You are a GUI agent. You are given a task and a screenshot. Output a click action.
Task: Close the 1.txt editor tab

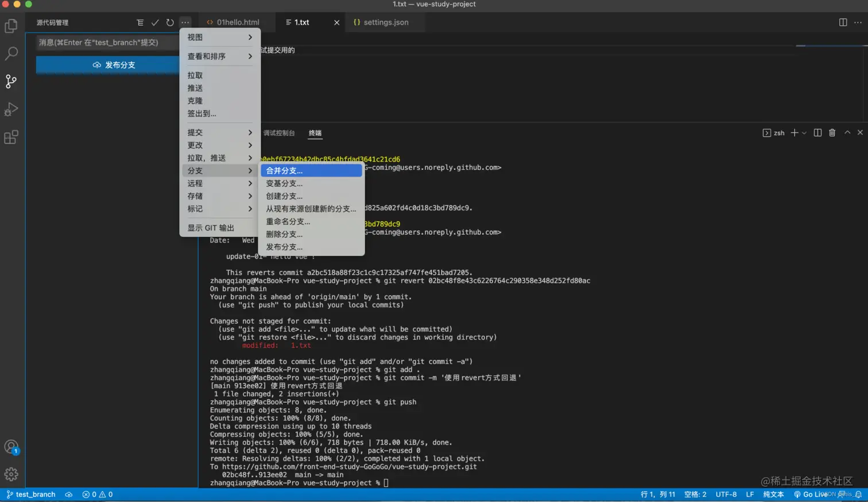coord(336,22)
